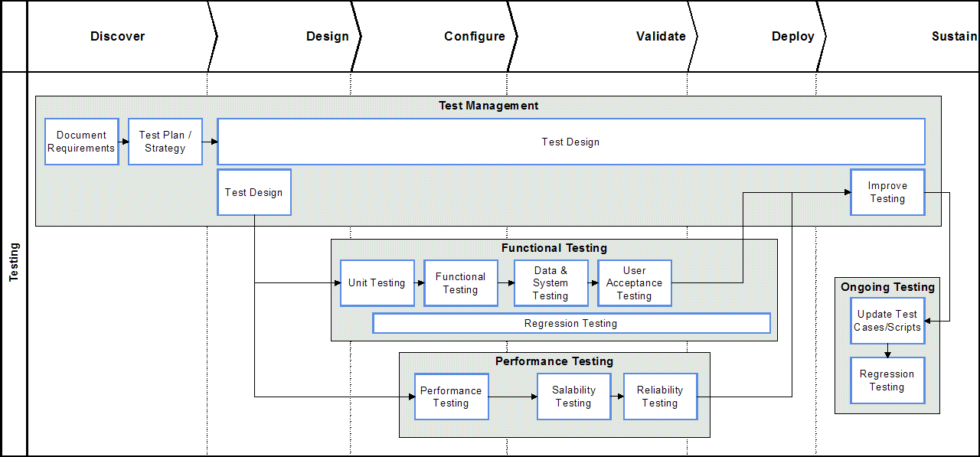This screenshot has width=980, height=457.
Task: Click the Regression Testing bar under Functional Testing
Action: [570, 323]
